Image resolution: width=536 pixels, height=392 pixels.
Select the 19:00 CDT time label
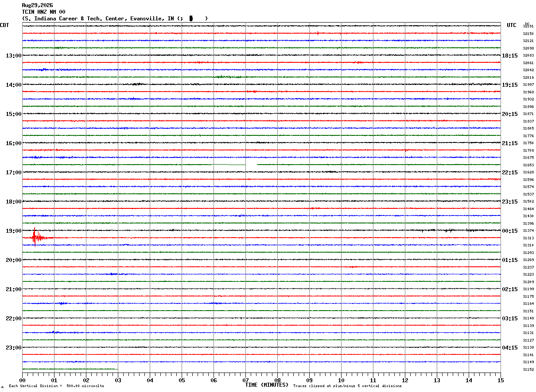coord(14,231)
